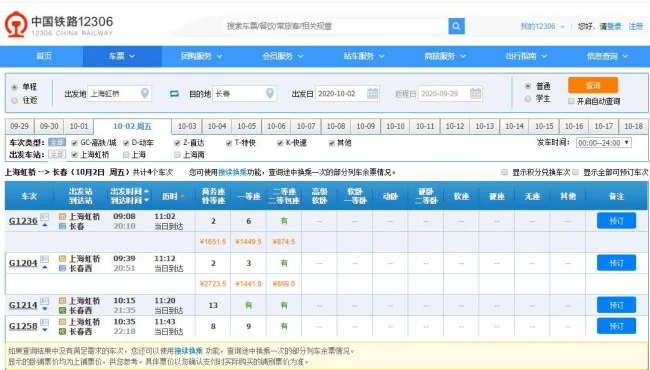Sort by the 出发时间 departure time header

pos(130,192)
